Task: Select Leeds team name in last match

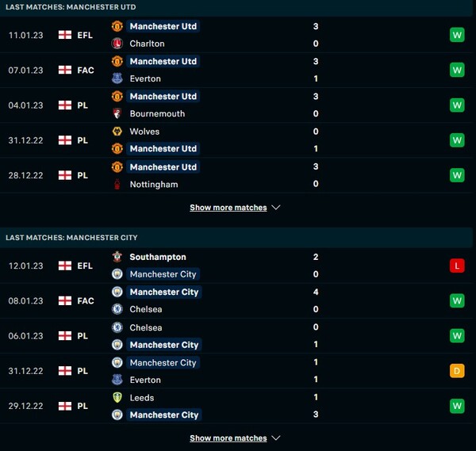Action: [141, 398]
